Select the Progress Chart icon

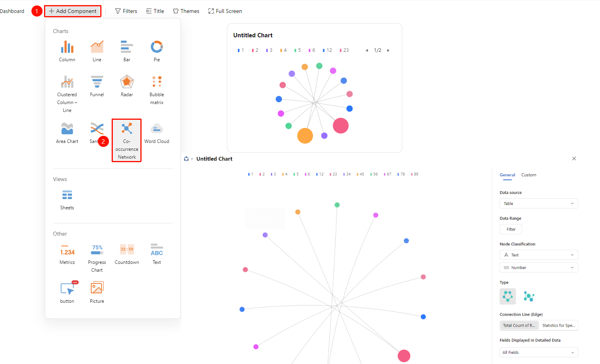pyautogui.click(x=97, y=249)
